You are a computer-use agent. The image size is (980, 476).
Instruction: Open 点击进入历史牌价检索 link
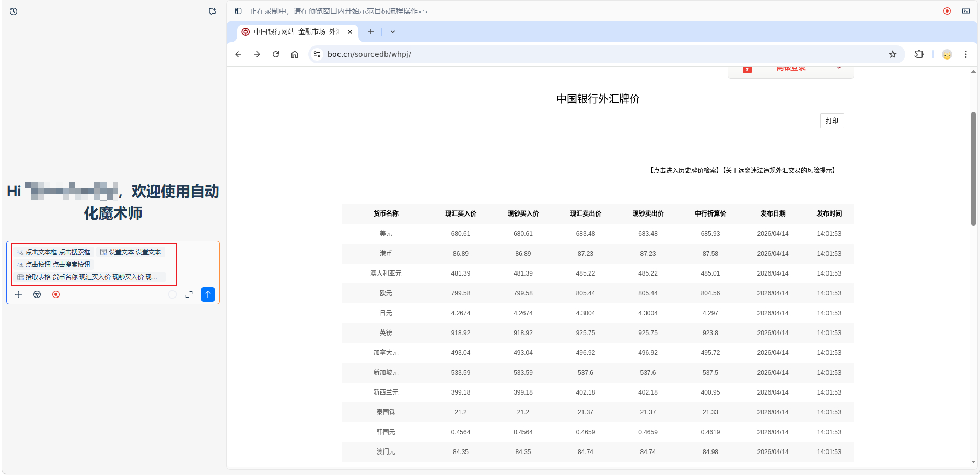click(x=685, y=170)
